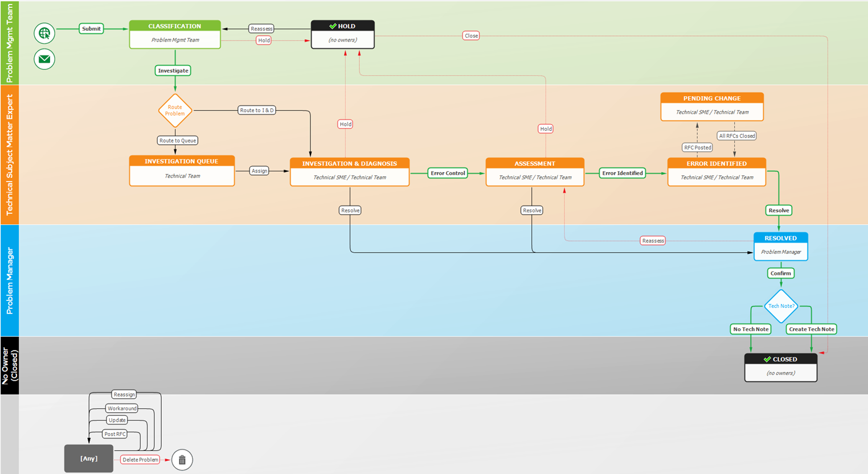Select the HOLD state box
Image resolution: width=868 pixels, height=474 pixels.
pos(342,34)
